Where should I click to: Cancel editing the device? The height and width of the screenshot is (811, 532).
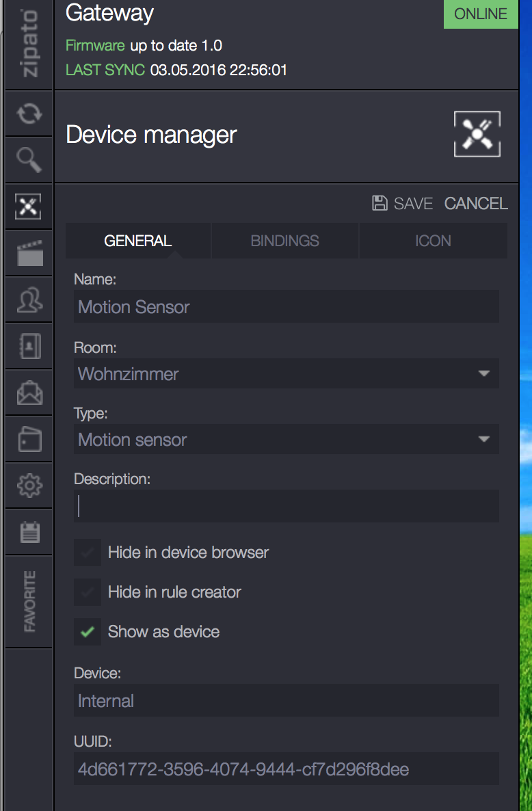(x=476, y=203)
